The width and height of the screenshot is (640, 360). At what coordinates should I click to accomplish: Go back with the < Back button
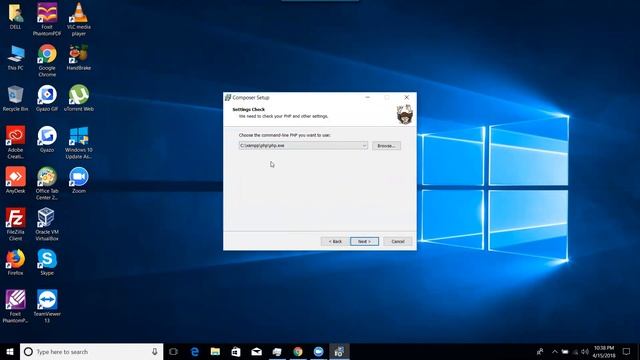point(335,241)
